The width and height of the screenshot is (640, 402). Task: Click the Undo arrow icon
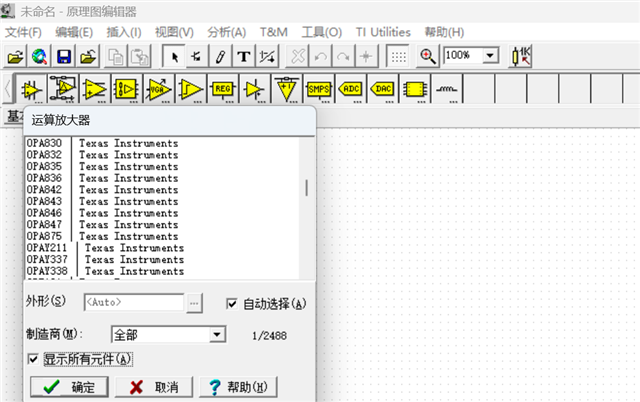click(321, 56)
